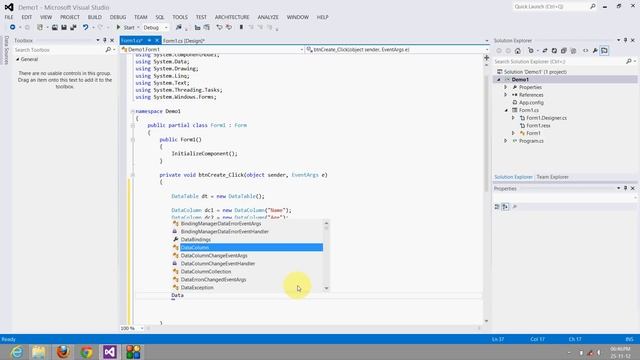Collapse the Form1.cs node
The width and height of the screenshot is (640, 360).
(x=506, y=110)
